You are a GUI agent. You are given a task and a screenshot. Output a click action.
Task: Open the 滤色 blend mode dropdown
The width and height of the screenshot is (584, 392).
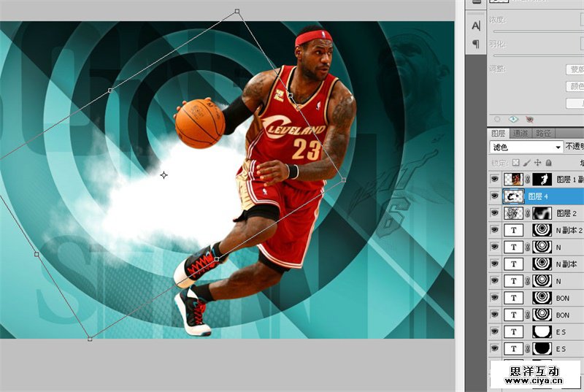pyautogui.click(x=526, y=147)
